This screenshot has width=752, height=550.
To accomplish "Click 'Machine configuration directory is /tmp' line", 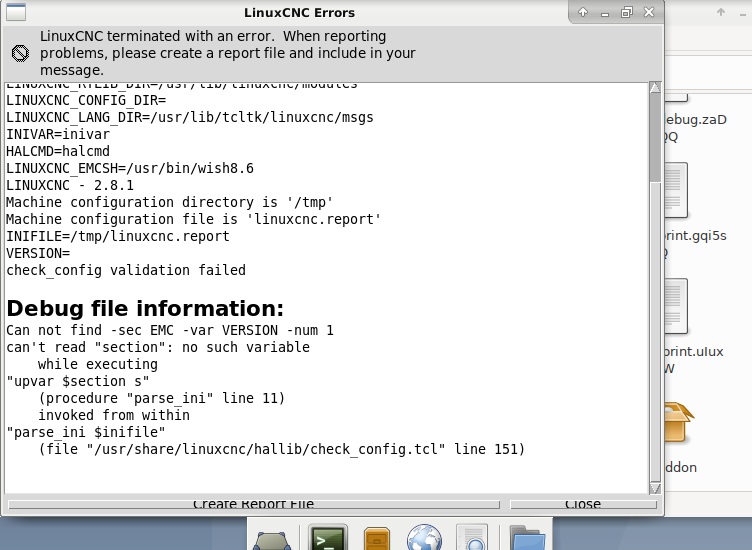I will pyautogui.click(x=169, y=202).
